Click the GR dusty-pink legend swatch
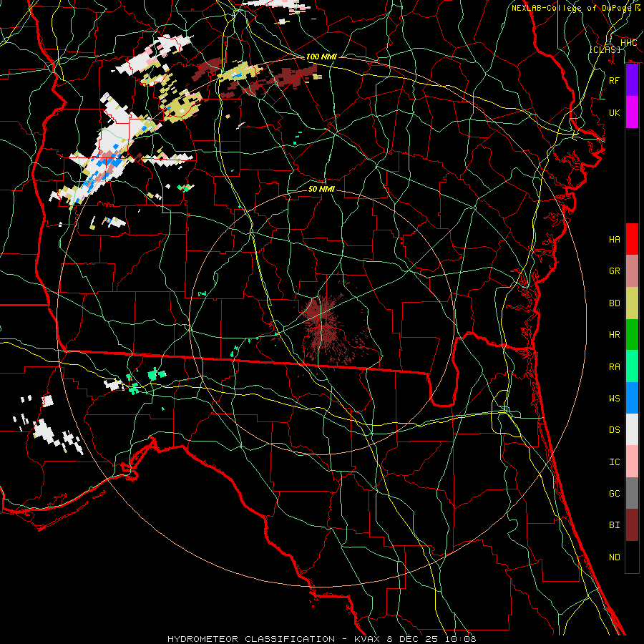The image size is (644, 644). [x=632, y=270]
